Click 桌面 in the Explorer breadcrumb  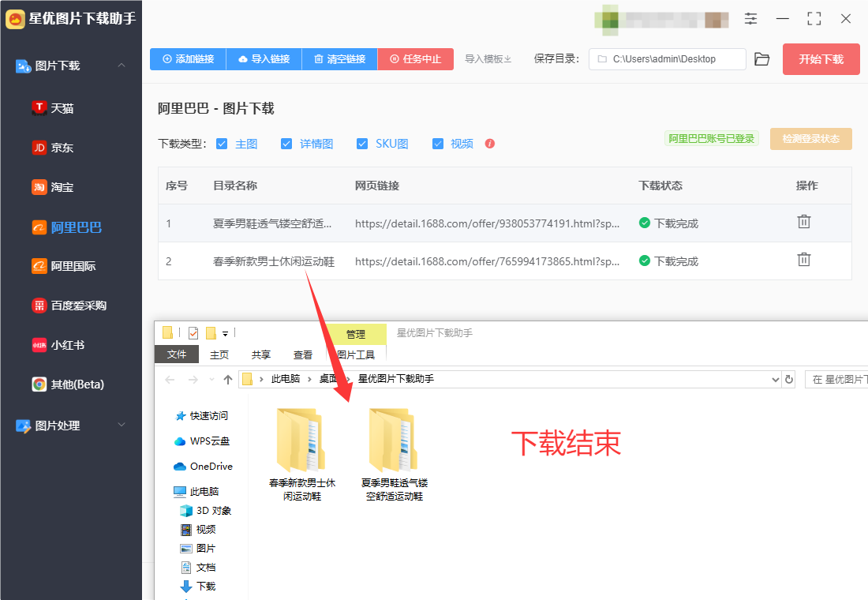tap(327, 379)
